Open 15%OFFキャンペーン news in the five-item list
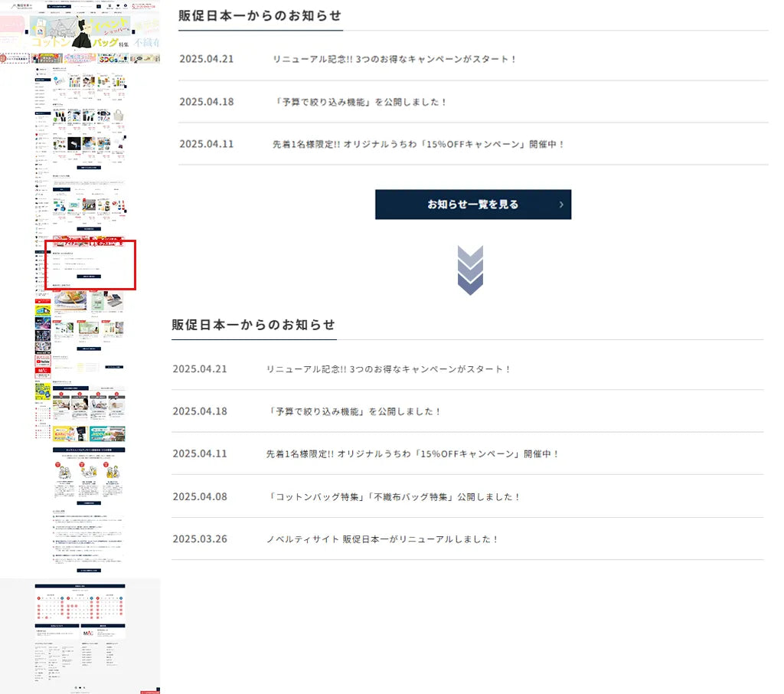Image resolution: width=784 pixels, height=694 pixels. 413,453
